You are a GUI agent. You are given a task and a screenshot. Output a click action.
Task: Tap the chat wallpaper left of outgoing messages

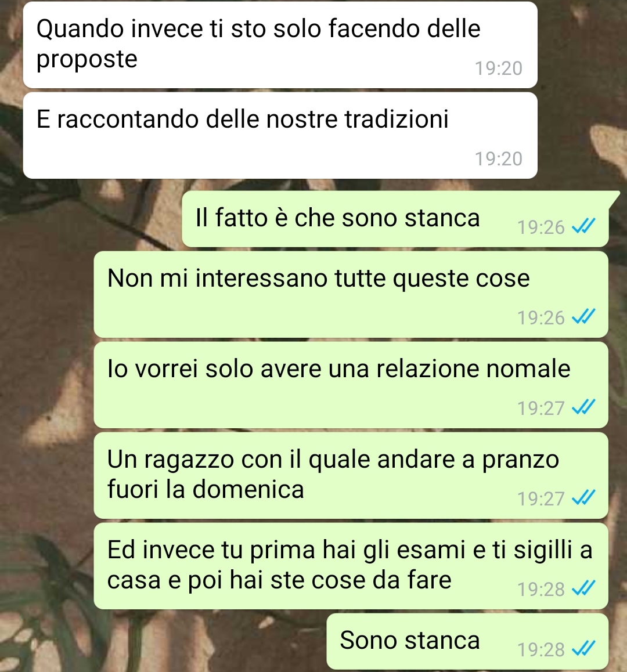(x=46, y=386)
